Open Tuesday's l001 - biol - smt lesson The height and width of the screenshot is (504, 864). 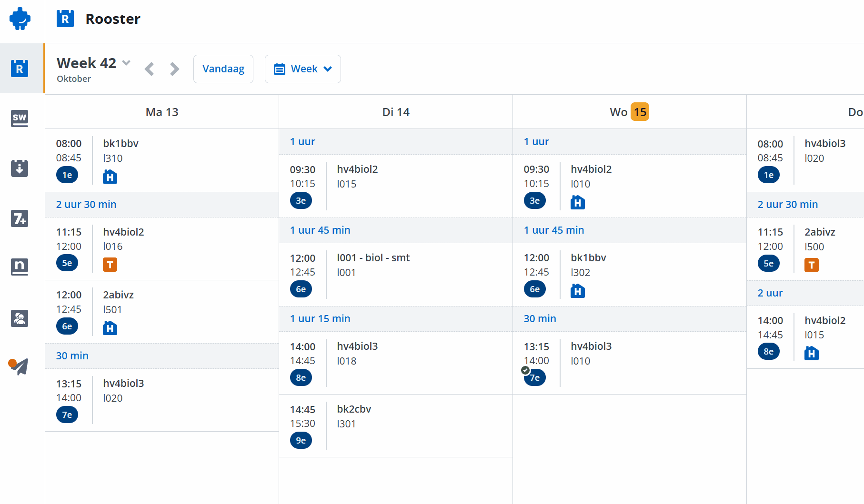point(395,274)
